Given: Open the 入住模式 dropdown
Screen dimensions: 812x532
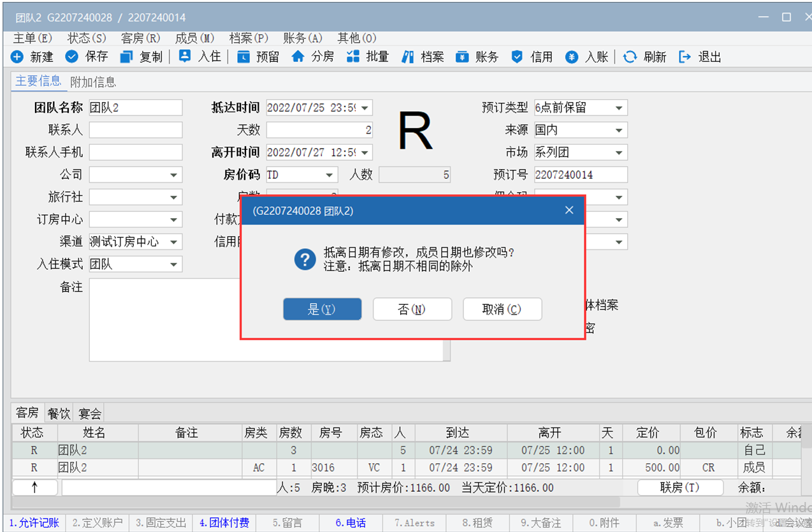Looking at the screenshot, I should 174,264.
